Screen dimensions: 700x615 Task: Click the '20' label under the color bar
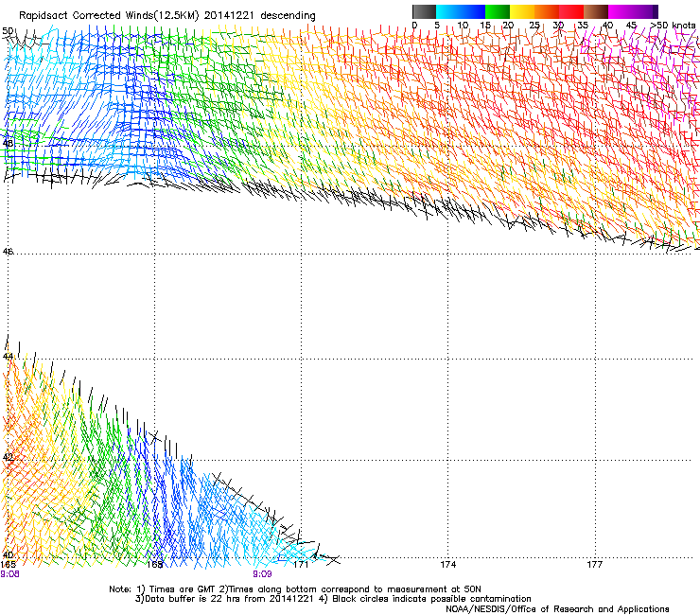coord(508,25)
